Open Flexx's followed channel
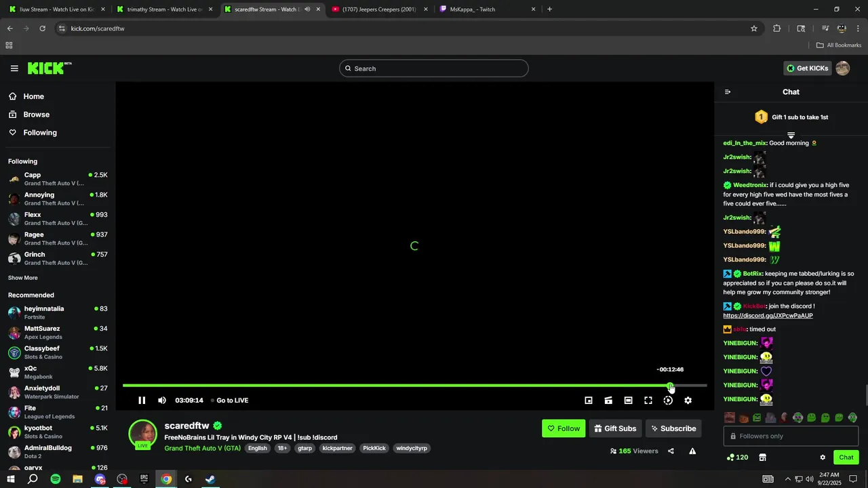868x488 pixels. coord(58,219)
